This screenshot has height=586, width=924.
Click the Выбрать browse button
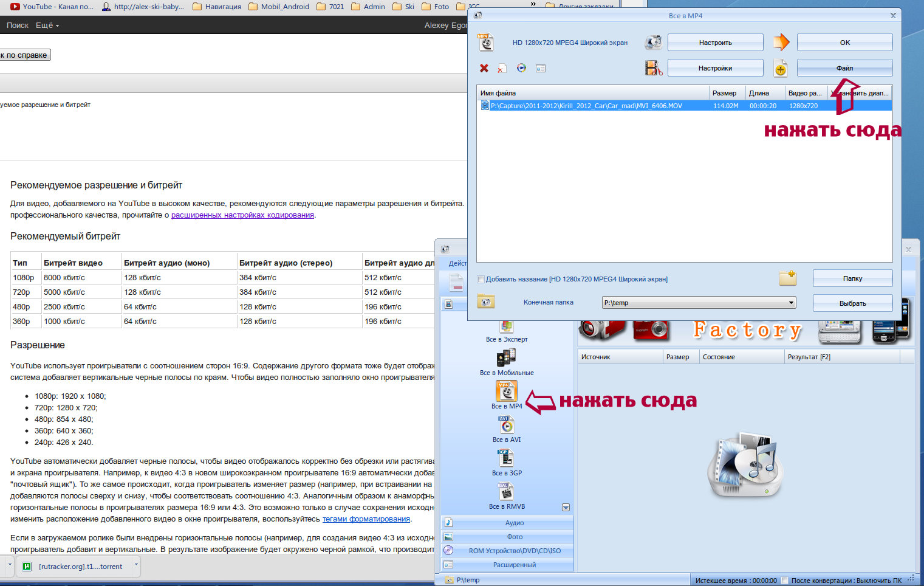pos(852,303)
